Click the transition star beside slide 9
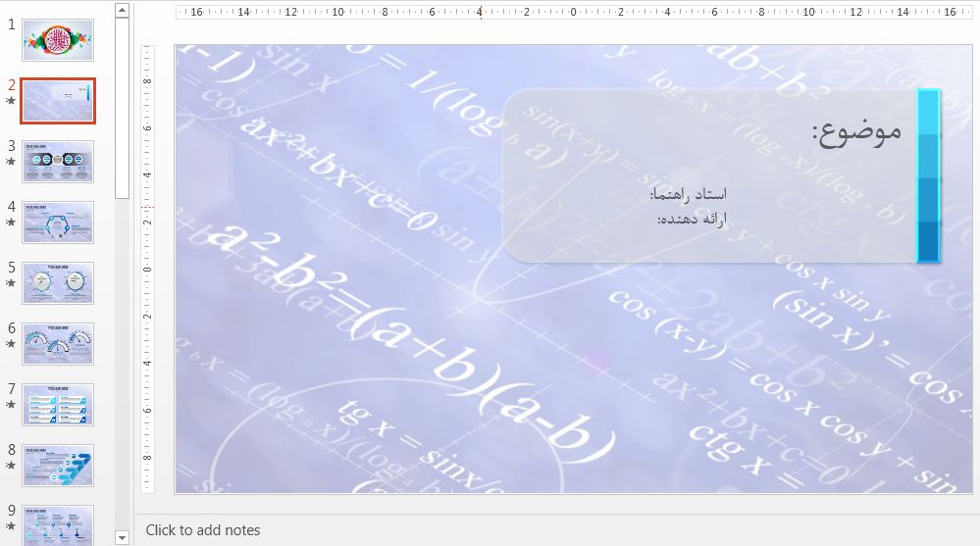 coord(11,526)
